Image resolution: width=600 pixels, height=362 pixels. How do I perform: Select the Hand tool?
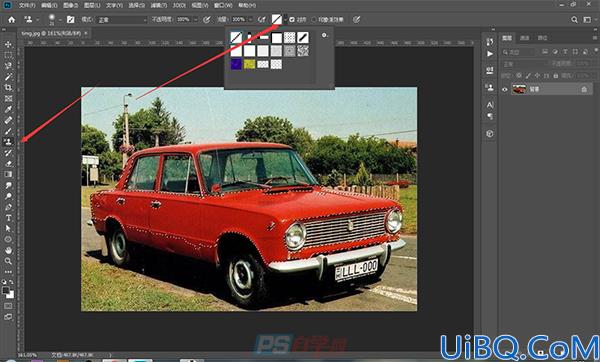pos(8,250)
